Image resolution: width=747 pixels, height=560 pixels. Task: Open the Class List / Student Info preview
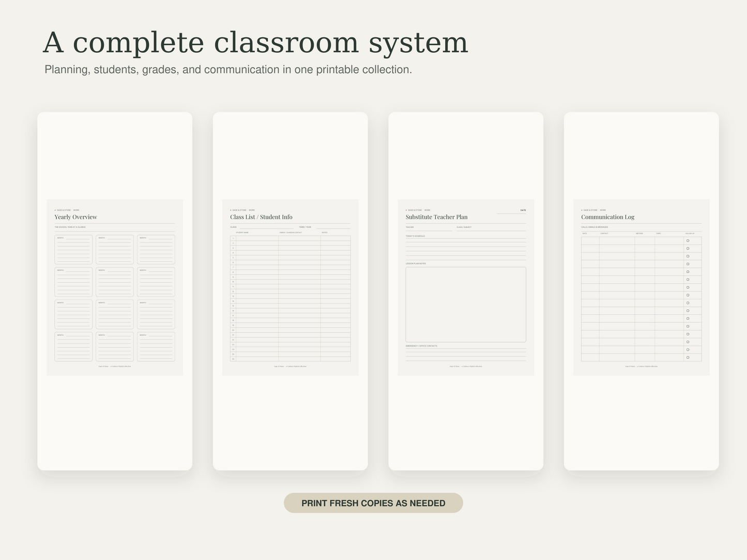click(290, 287)
